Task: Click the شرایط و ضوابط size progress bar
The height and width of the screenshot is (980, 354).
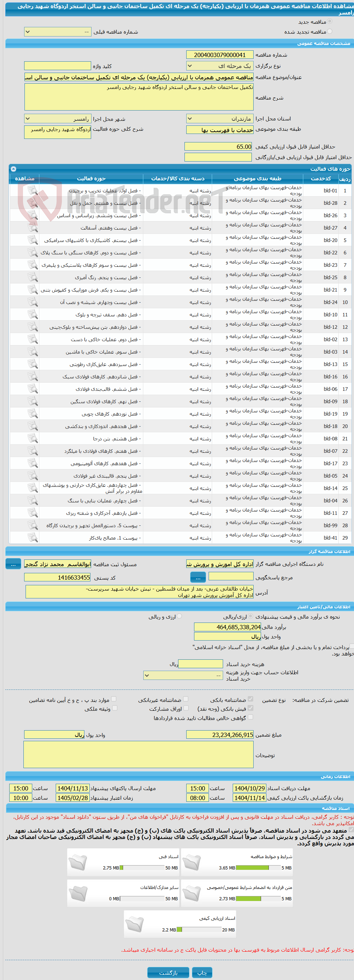Action: click(258, 868)
